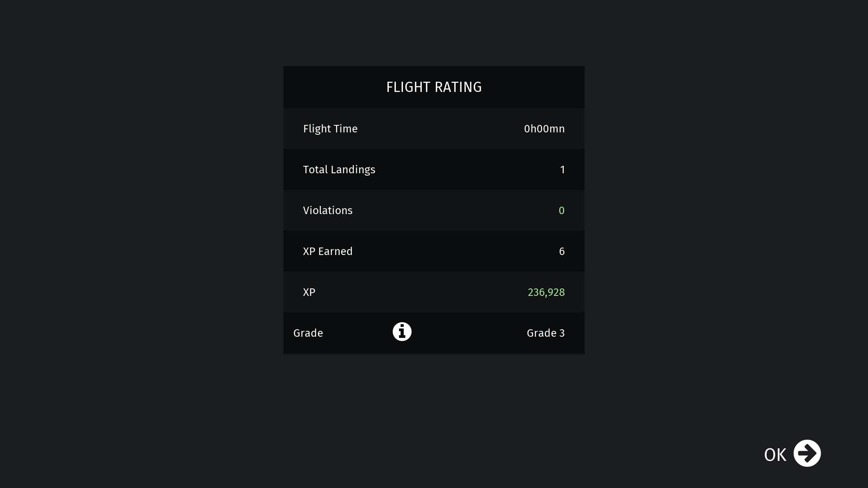Select the XP row label
The width and height of the screenshot is (868, 488).
309,292
